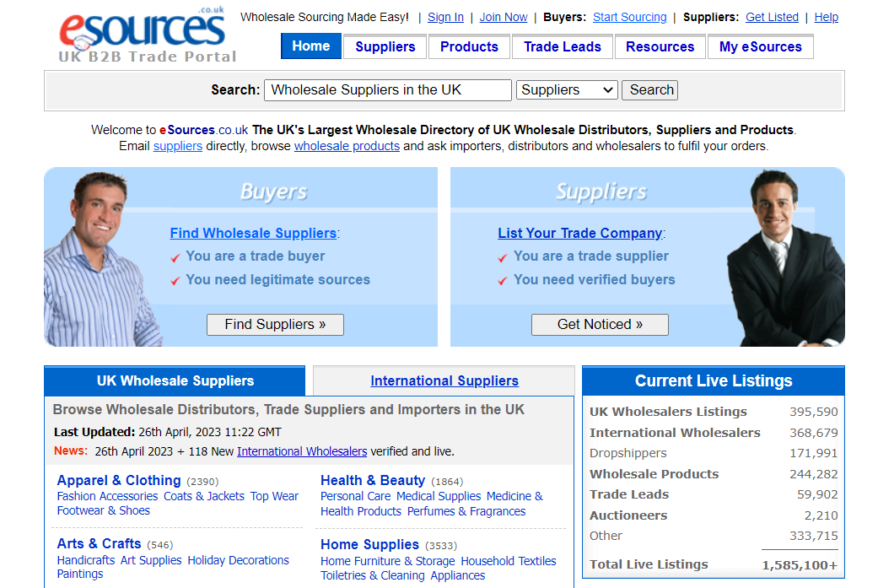878x588 pixels.
Task: Click the Get Noticed button
Action: (600, 324)
